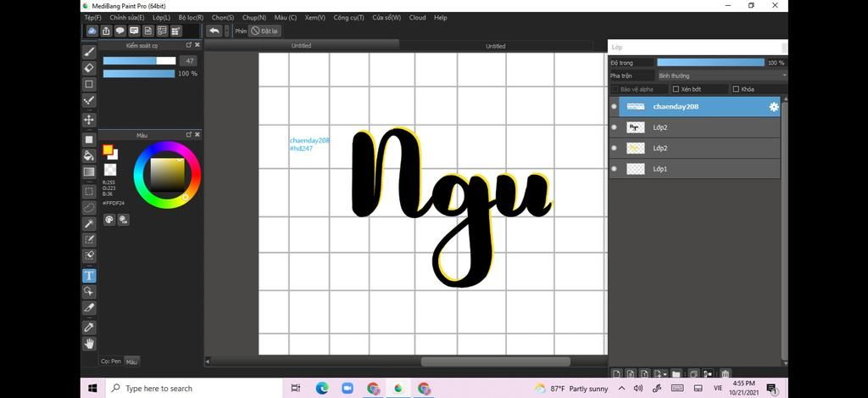Select the Hand tool
Image resolution: width=868 pixels, height=398 pixels.
(x=88, y=344)
